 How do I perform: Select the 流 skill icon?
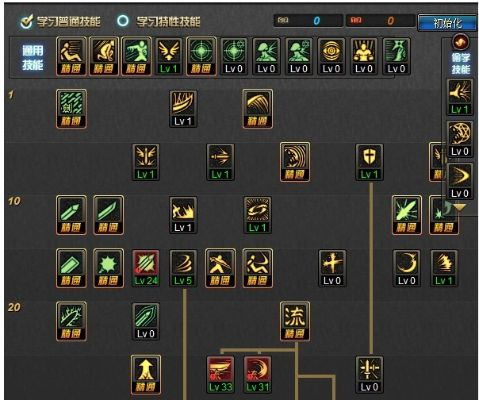click(295, 321)
